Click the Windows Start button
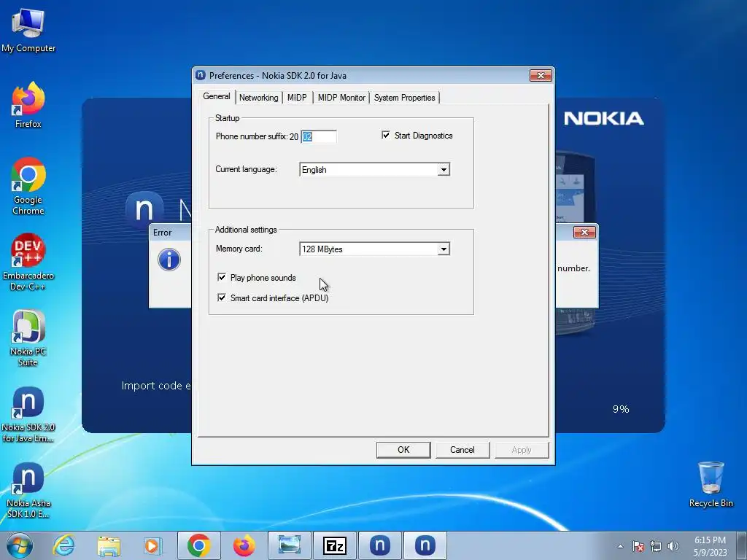Viewport: 747px width, 560px height. click(x=19, y=545)
